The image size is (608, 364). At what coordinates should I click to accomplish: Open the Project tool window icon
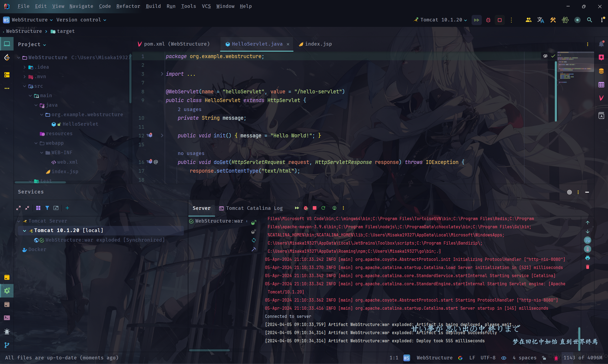(x=7, y=44)
